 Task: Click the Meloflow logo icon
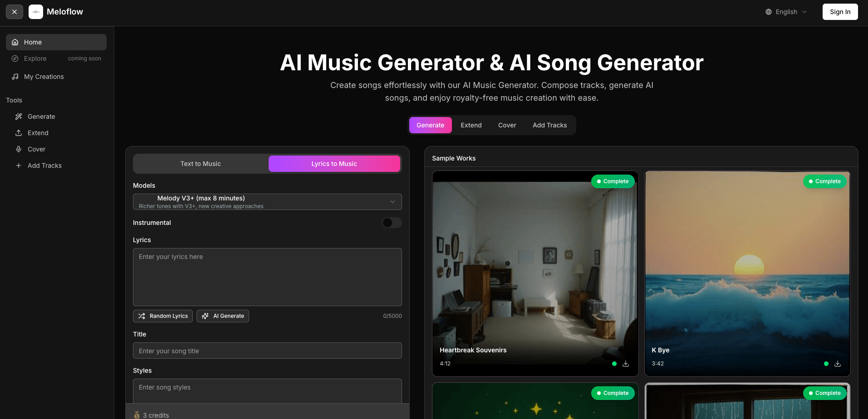[36, 12]
